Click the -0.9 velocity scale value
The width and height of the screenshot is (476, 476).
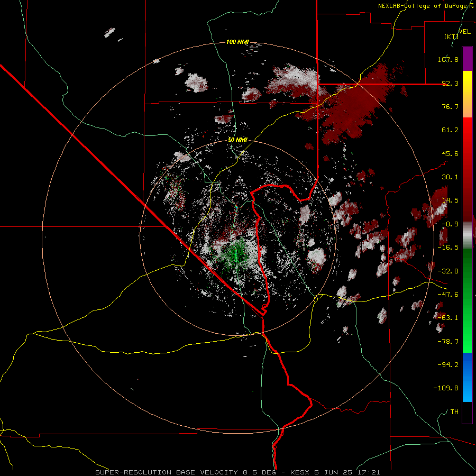tap(450, 224)
